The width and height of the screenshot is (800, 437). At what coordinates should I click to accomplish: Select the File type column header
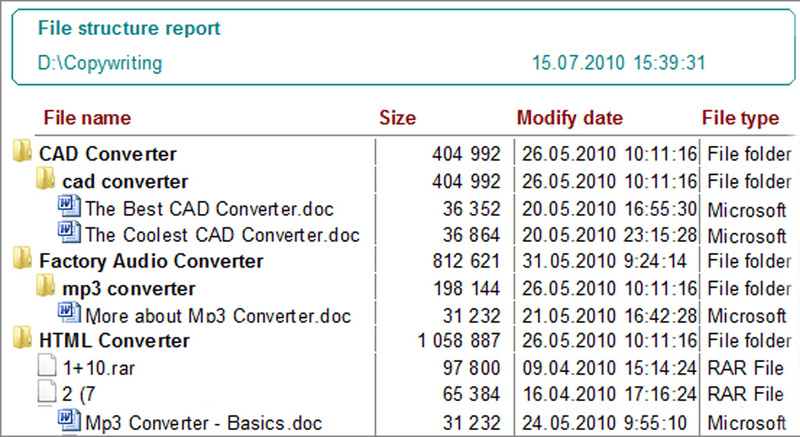coord(740,118)
